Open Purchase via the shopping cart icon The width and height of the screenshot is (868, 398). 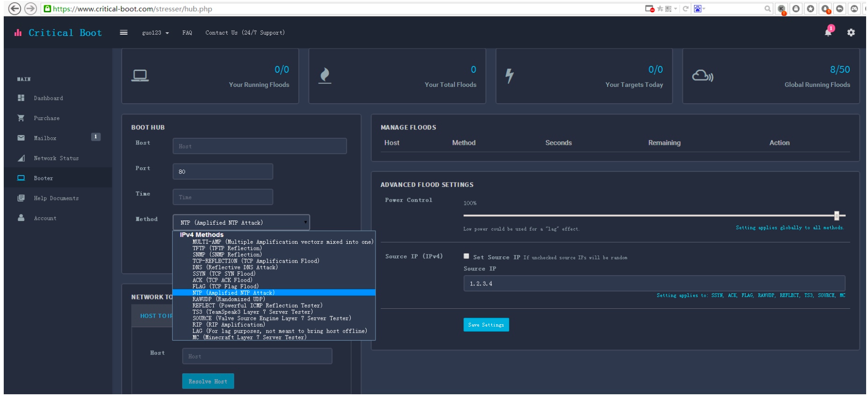21,118
